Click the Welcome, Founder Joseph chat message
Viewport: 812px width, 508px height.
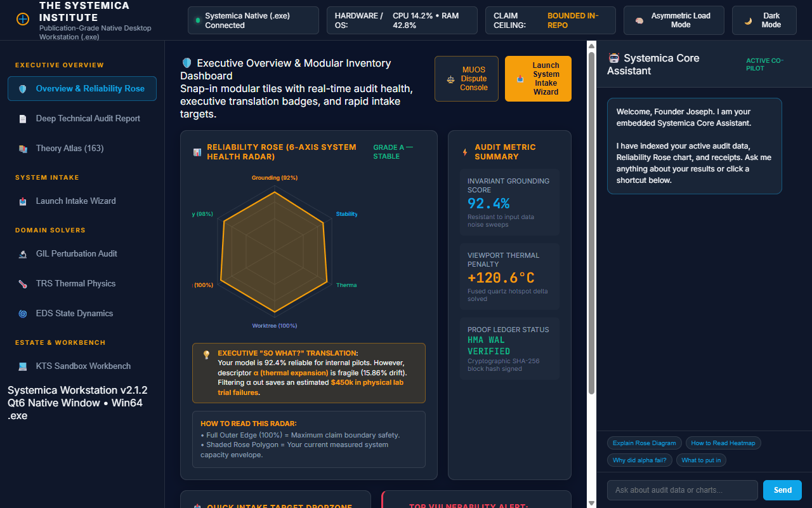(695, 146)
